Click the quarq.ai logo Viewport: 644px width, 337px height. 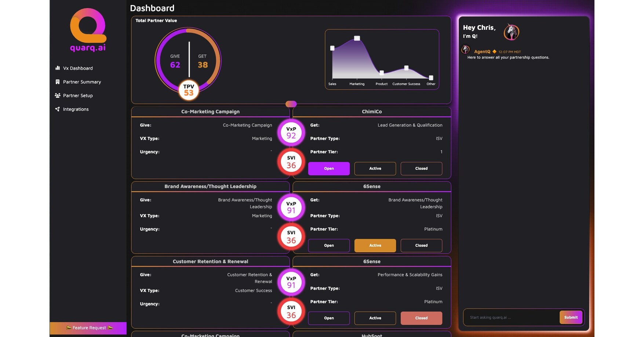(x=88, y=30)
